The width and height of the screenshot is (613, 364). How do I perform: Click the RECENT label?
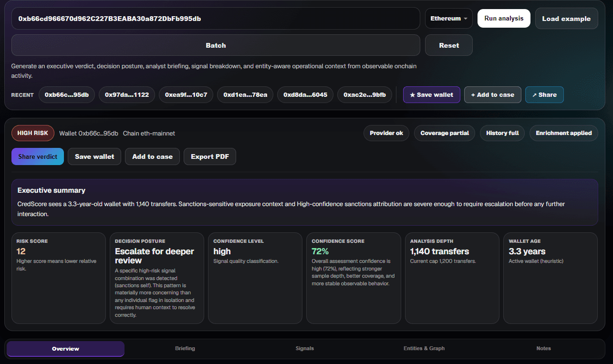pos(22,95)
